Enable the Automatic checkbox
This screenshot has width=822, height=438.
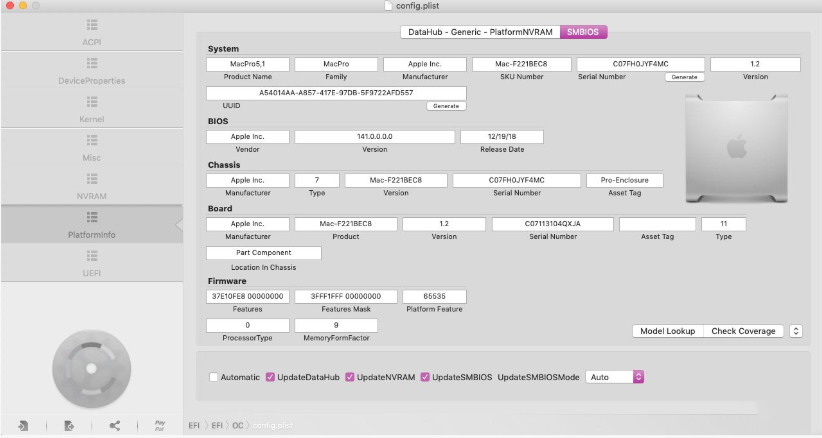pyautogui.click(x=213, y=377)
